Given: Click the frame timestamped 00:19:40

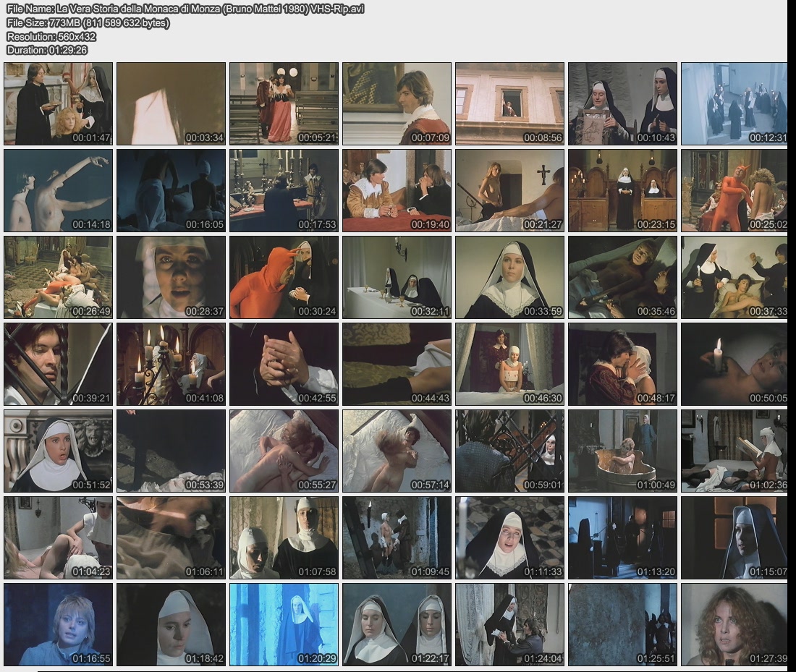Looking at the screenshot, I should point(397,190).
